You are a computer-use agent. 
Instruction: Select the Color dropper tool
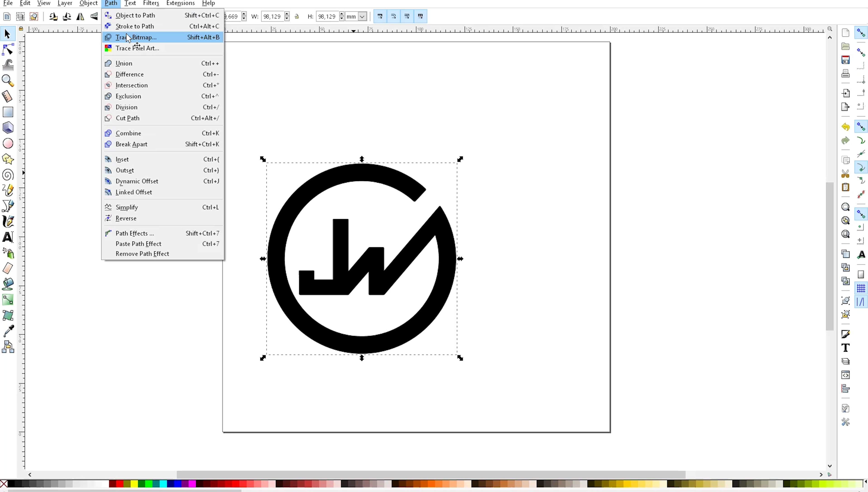click(8, 331)
